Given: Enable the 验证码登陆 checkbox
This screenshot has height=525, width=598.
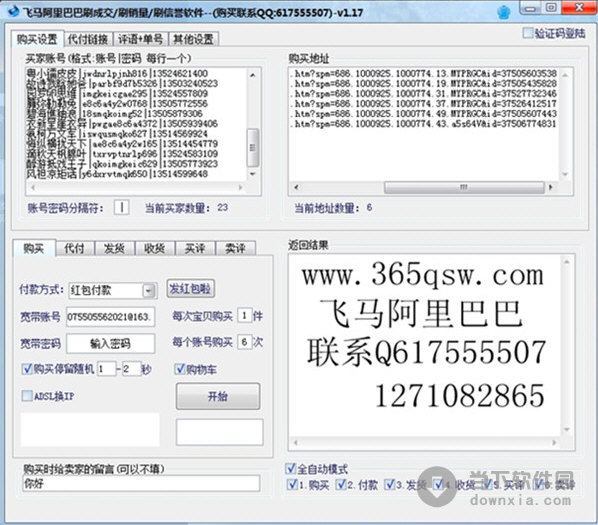Looking at the screenshot, I should tap(528, 33).
